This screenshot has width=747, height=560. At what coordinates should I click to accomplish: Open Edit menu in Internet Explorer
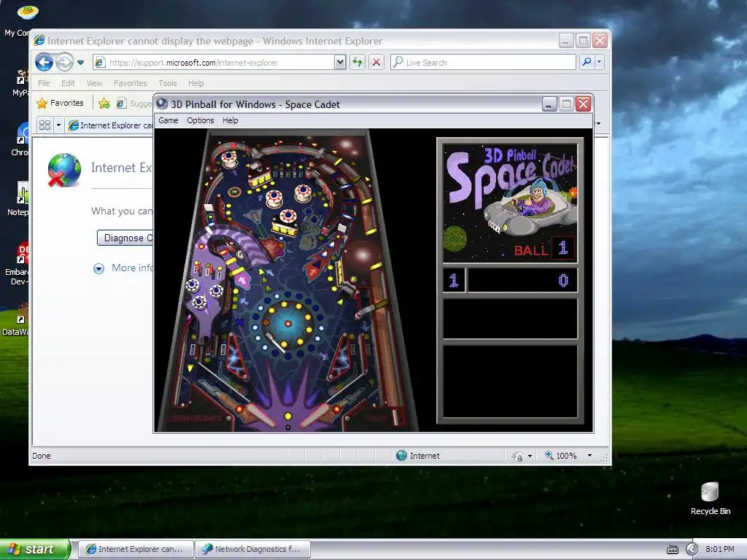coord(68,83)
